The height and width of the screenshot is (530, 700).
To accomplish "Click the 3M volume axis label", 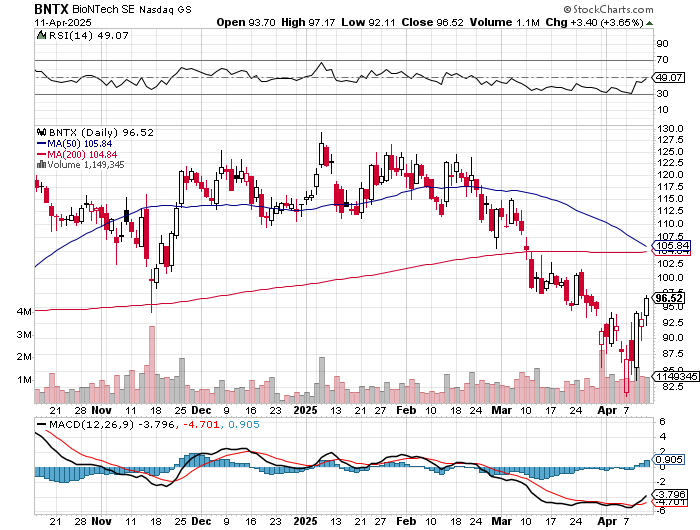I will click(x=24, y=335).
